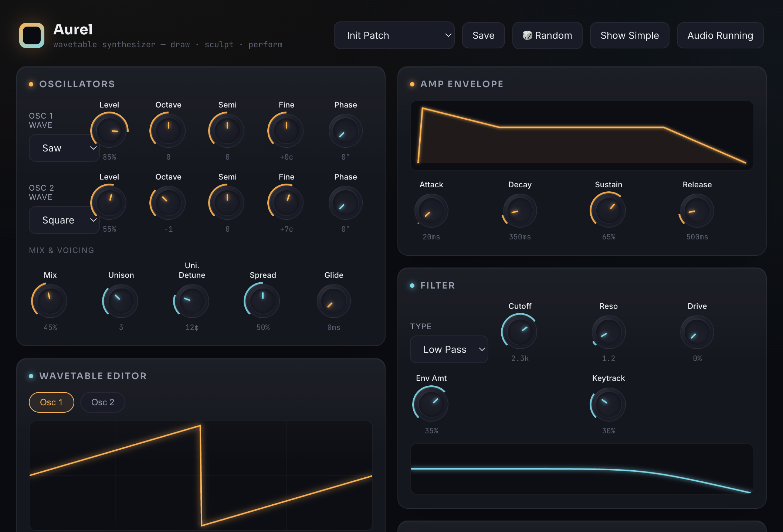This screenshot has height=532, width=783.
Task: Click the OSC 2 Fine knob
Action: pos(287,203)
